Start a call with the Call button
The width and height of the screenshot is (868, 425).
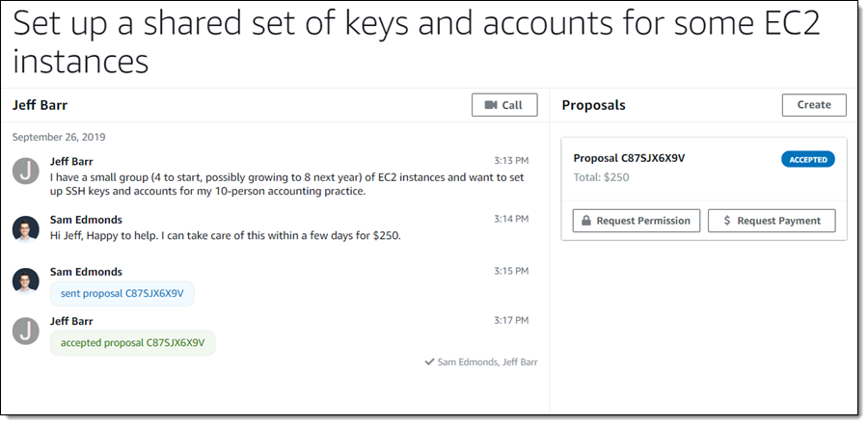pos(504,105)
